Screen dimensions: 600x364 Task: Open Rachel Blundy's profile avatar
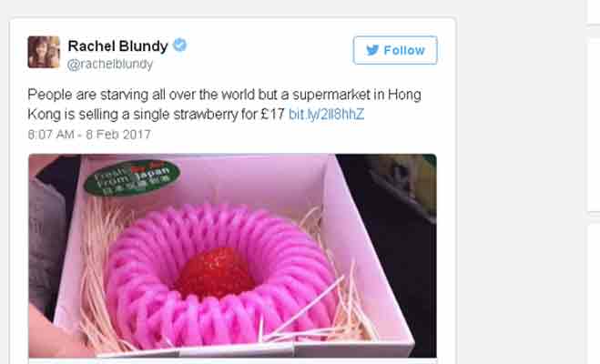(44, 52)
